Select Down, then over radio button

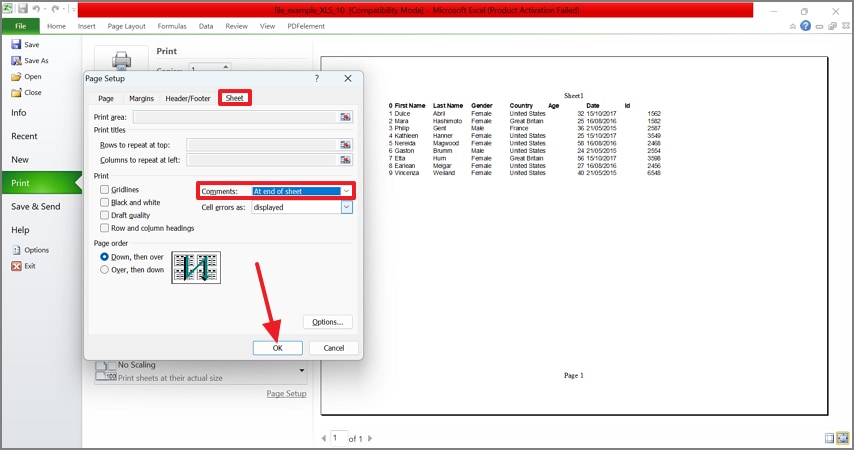[x=105, y=257]
